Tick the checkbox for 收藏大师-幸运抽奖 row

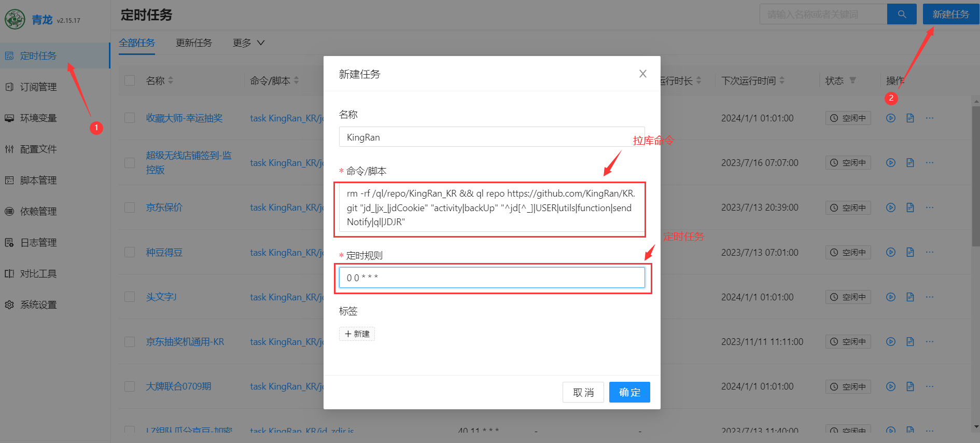(130, 118)
